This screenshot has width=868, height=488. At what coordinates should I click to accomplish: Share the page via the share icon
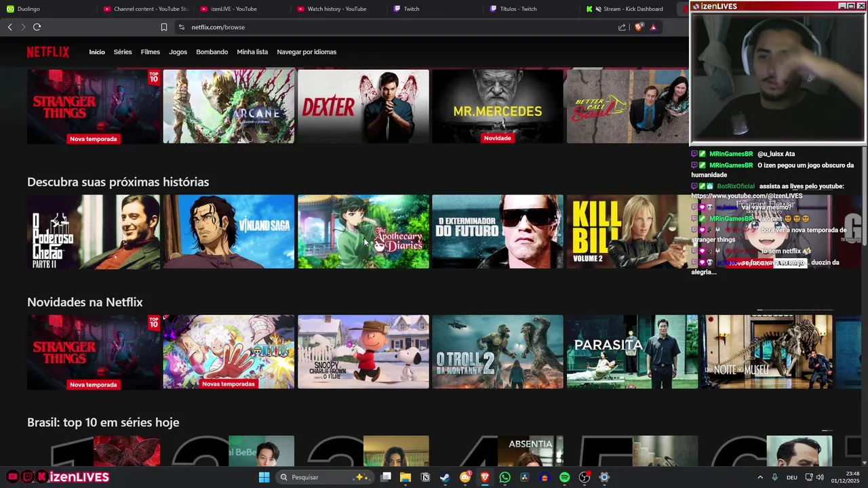pos(622,27)
